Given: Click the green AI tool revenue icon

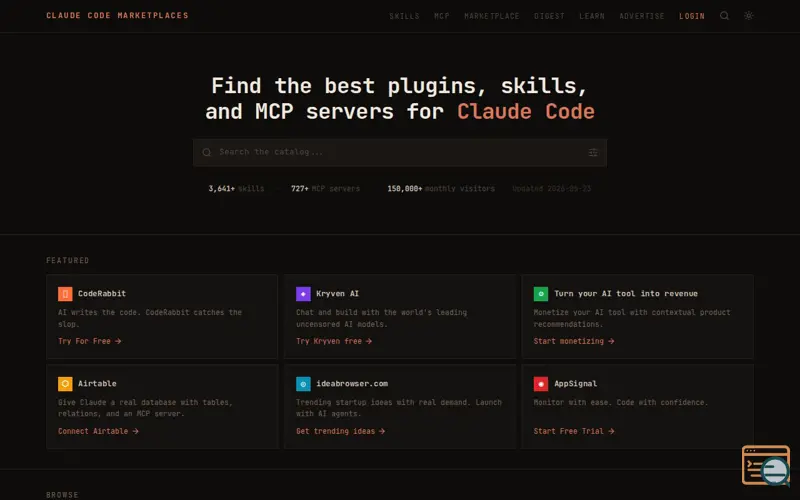Looking at the screenshot, I should [541, 294].
